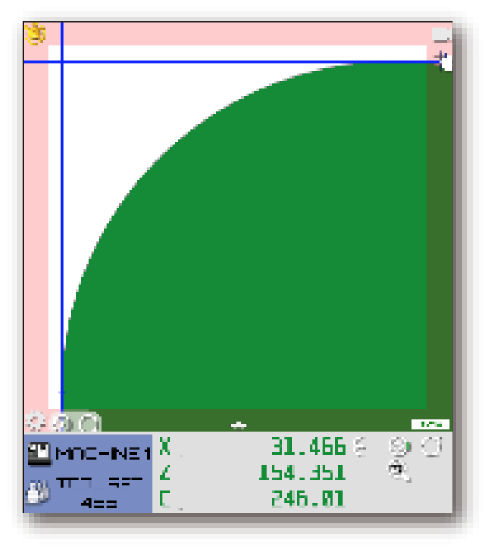Click the third round icon beside the gear
Screen dimensions: 496x556
click(89, 423)
